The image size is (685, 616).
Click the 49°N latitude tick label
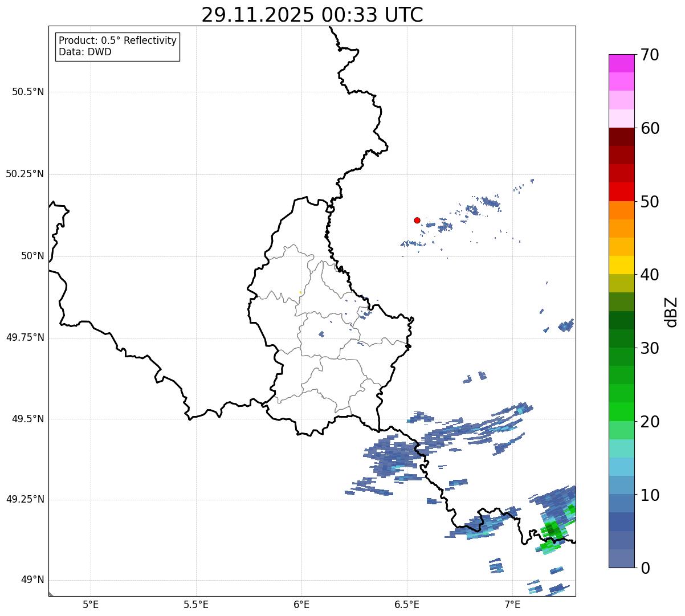pos(32,580)
